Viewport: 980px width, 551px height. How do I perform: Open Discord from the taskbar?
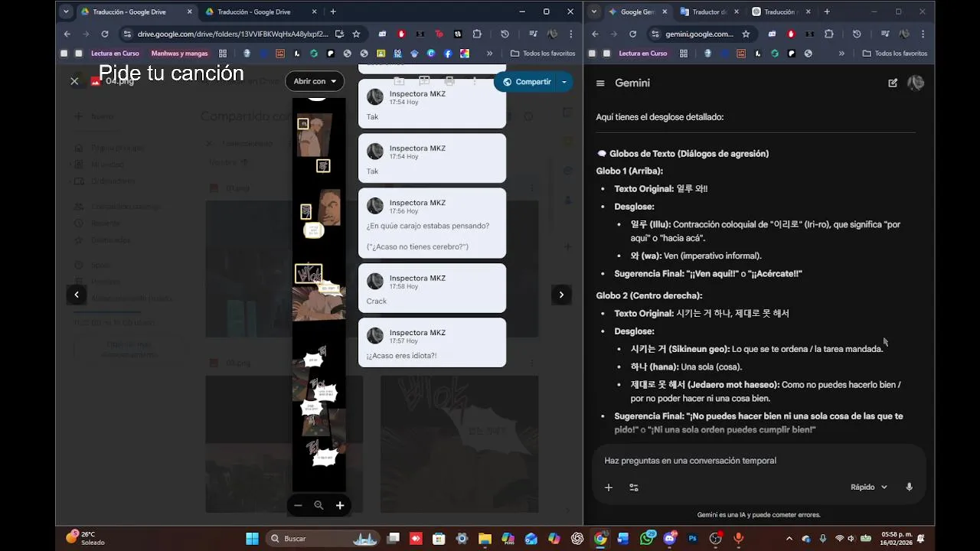[670, 539]
